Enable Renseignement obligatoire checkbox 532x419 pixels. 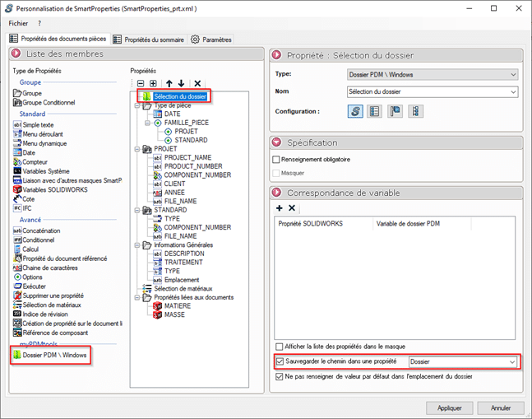[276, 159]
